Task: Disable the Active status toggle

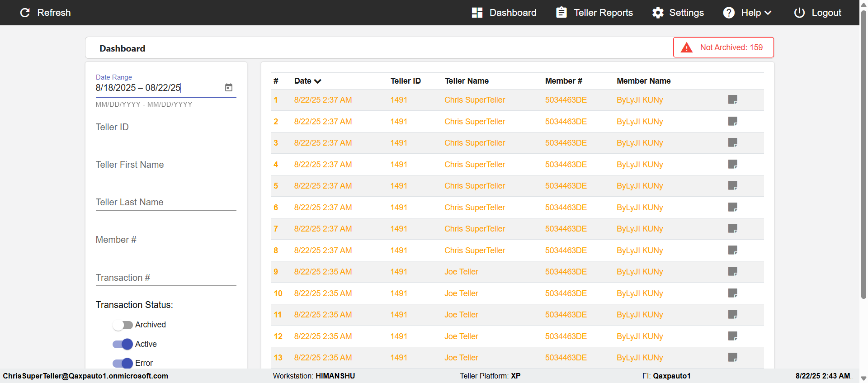Action: (x=123, y=344)
